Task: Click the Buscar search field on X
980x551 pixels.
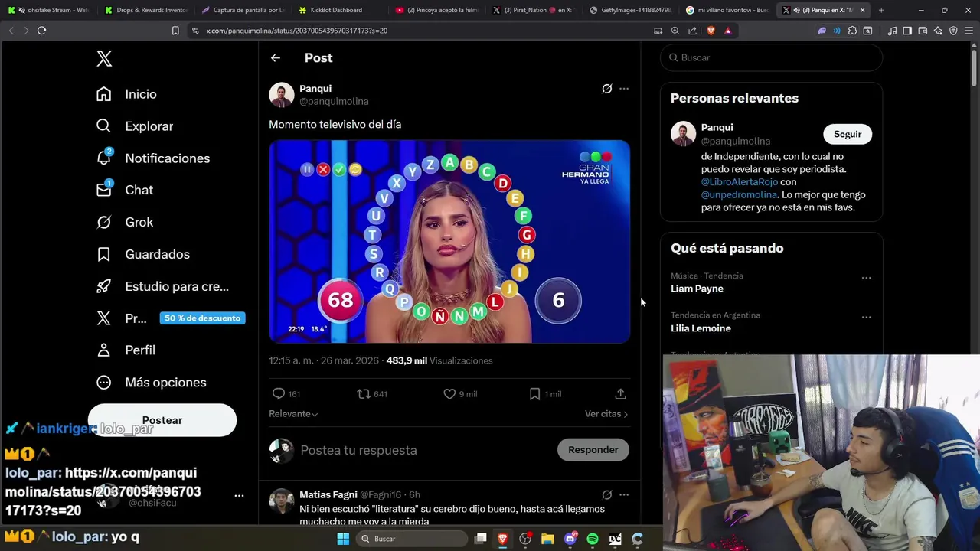Action: 771,57
